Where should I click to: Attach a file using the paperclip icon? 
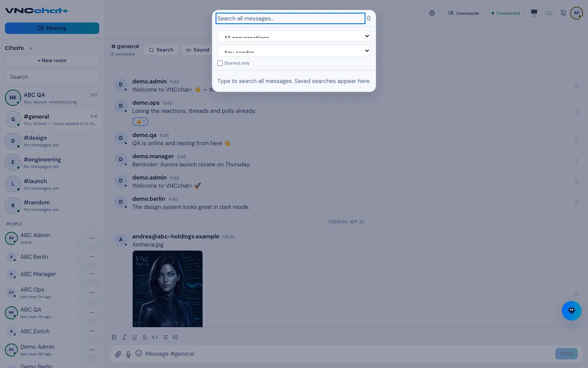118,354
